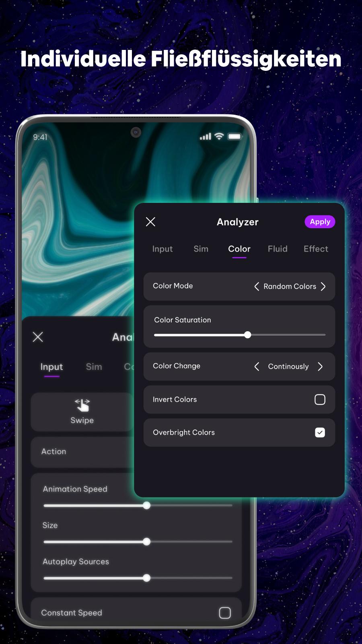Viewport: 362px width, 644px height.
Task: Click the Color Saturation slider handle
Action: pos(248,335)
